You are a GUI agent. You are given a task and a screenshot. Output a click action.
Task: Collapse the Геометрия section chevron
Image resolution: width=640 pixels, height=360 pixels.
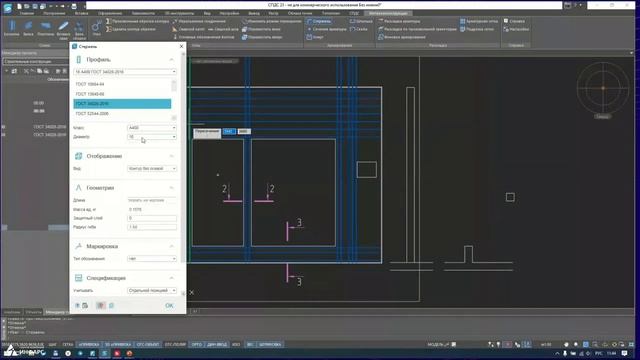click(171, 188)
